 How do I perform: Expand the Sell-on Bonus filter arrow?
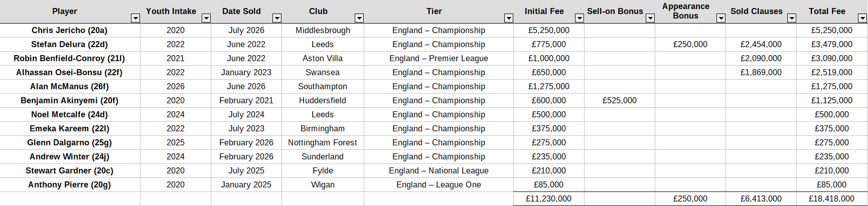pyautogui.click(x=650, y=18)
